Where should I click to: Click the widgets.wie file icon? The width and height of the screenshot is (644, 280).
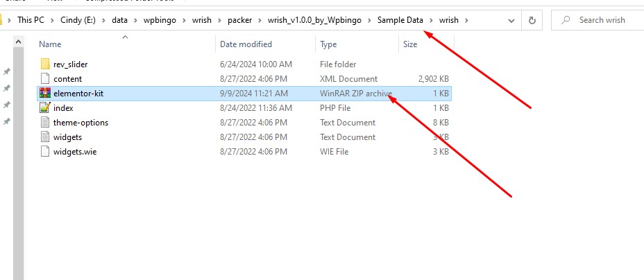[45, 152]
